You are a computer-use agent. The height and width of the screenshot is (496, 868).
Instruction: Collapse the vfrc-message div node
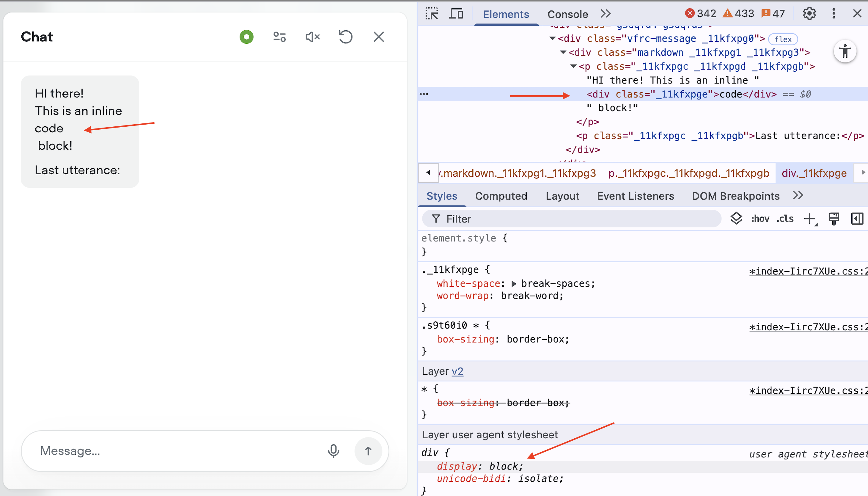tap(553, 38)
